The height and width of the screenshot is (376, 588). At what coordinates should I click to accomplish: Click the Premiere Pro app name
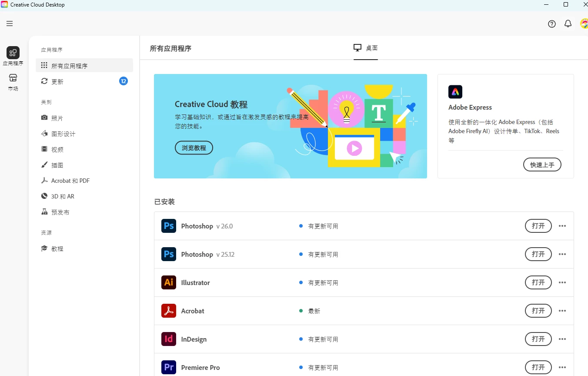(x=200, y=367)
